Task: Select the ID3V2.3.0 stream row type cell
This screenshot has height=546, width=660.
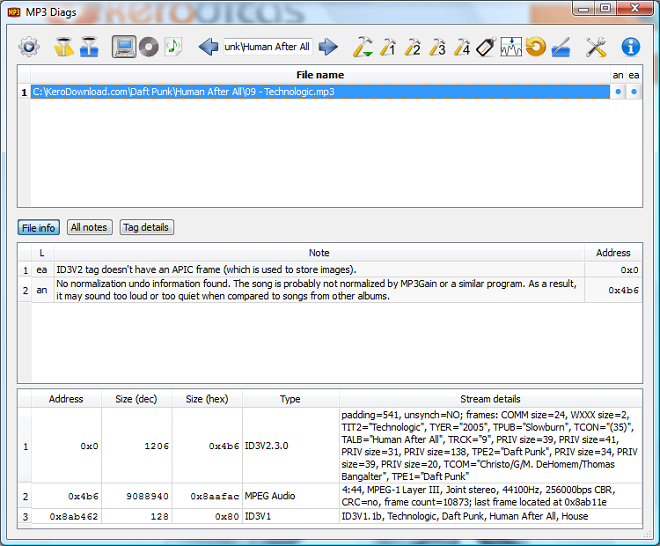Action: [x=290, y=445]
